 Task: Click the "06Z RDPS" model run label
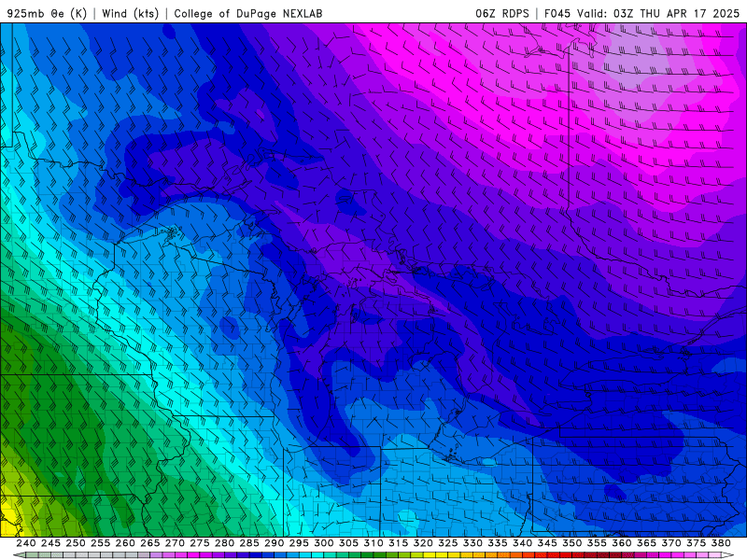(502, 13)
